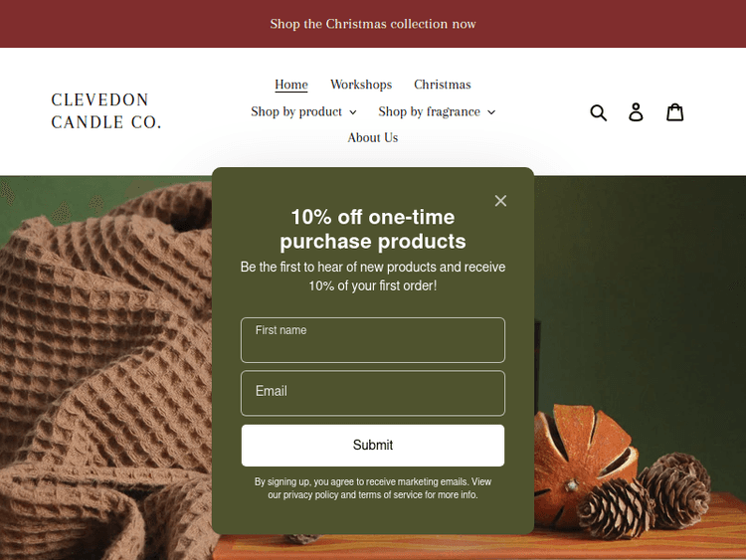Focus the Email input field
This screenshot has height=560, width=746.
pos(373,393)
